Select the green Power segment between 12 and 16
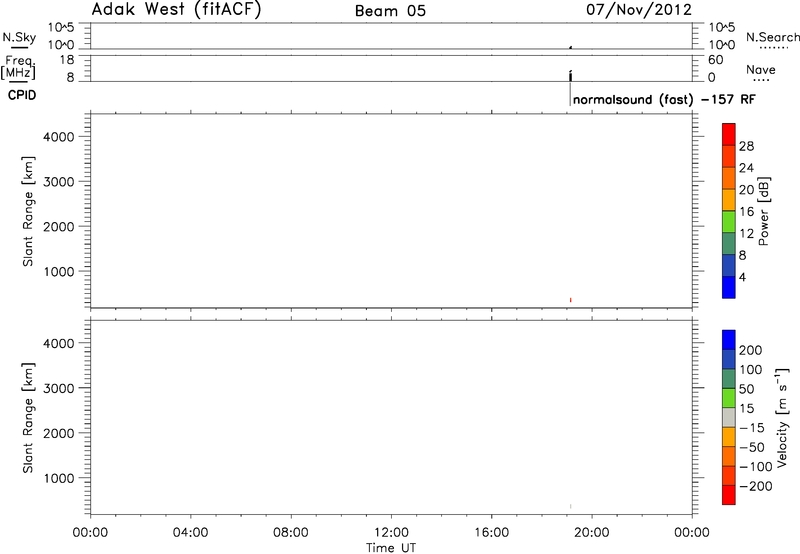Screen dimensions: 800x554 [729, 222]
